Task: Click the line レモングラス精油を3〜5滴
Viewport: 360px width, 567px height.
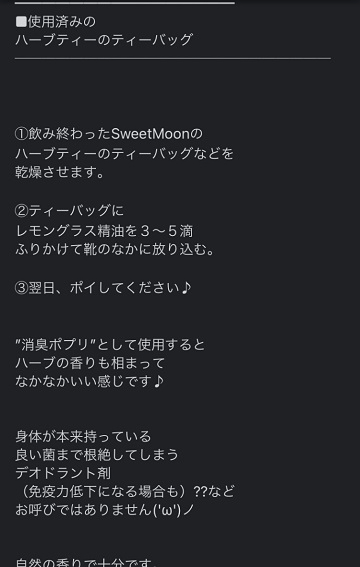Action: click(x=104, y=231)
